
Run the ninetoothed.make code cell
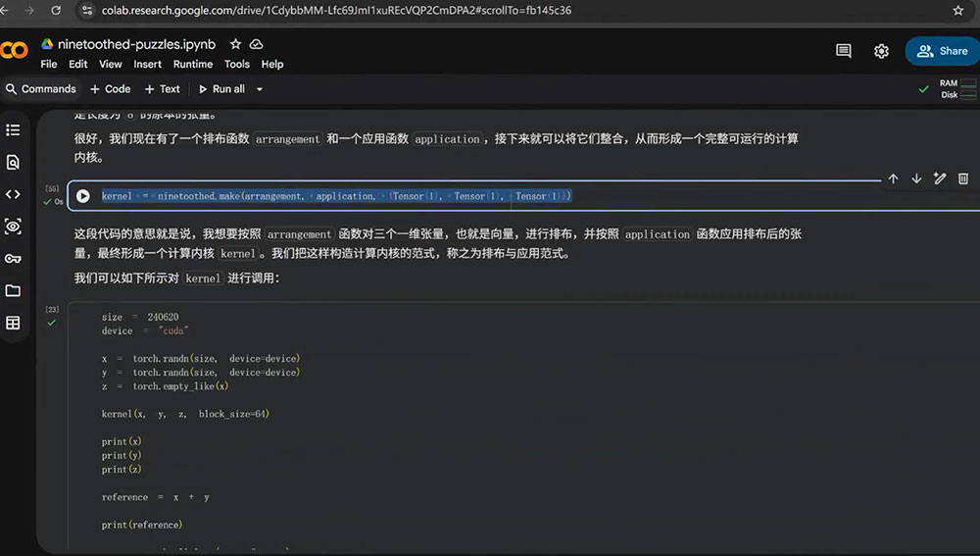pos(83,196)
